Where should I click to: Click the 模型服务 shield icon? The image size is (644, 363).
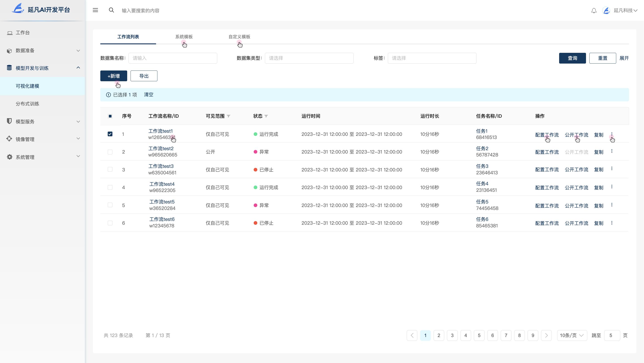click(x=9, y=122)
